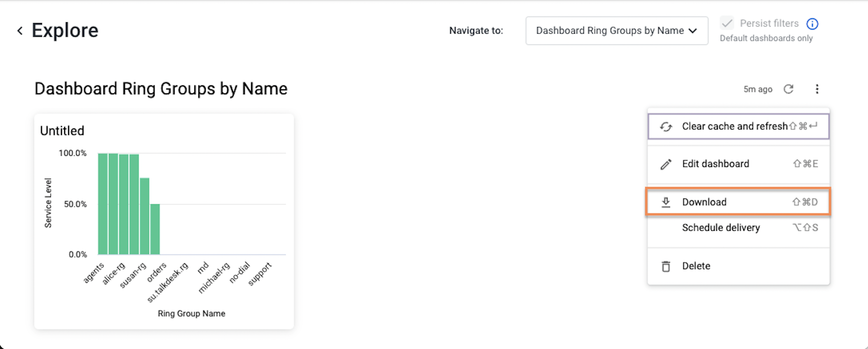Screen dimensions: 868x349
Task: Click the first green bar for agents
Action: coord(103,204)
